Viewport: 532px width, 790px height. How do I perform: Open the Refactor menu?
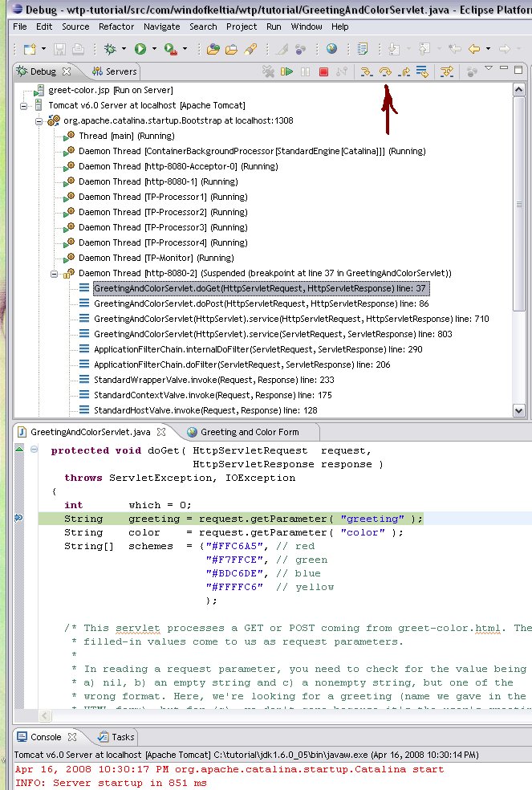tap(116, 26)
